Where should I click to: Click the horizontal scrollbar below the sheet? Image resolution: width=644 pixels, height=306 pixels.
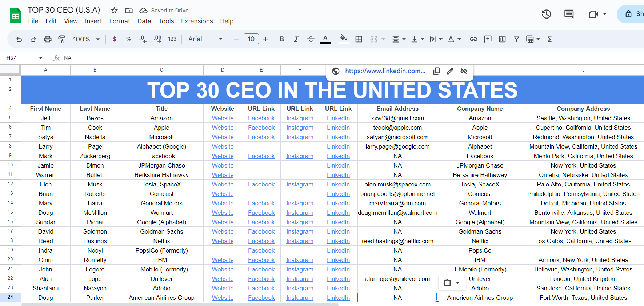coord(180,304)
